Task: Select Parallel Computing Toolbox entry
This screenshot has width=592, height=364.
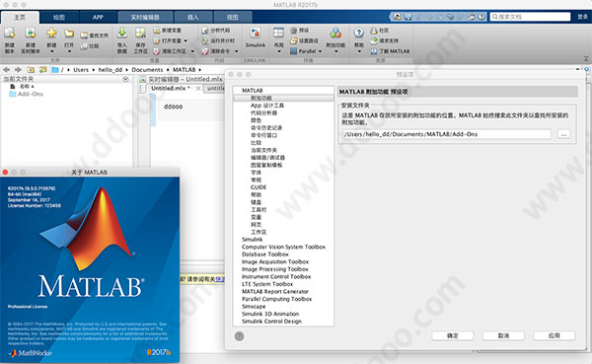Action: pyautogui.click(x=276, y=299)
